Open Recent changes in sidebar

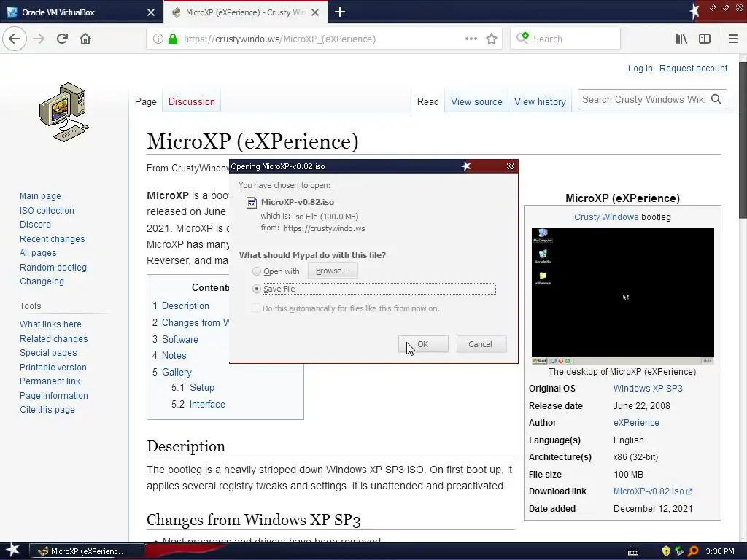52,238
